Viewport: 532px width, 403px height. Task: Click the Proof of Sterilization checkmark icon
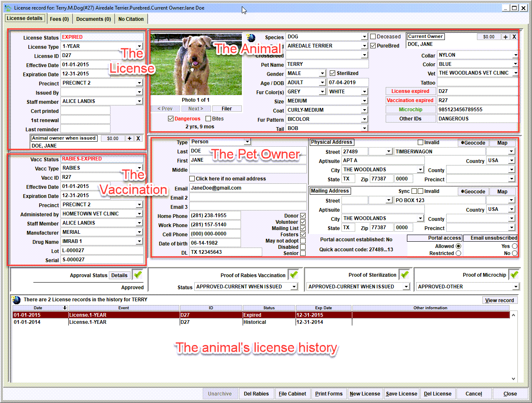click(x=404, y=275)
